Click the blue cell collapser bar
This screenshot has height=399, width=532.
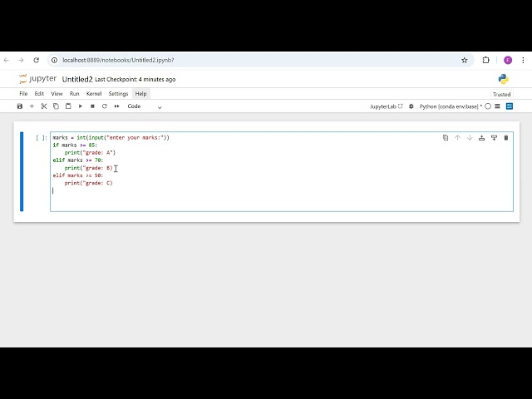pyautogui.click(x=22, y=171)
